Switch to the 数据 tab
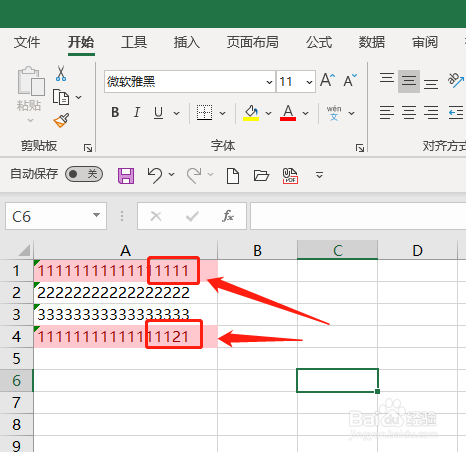Screen dimensions: 466x452 click(372, 42)
